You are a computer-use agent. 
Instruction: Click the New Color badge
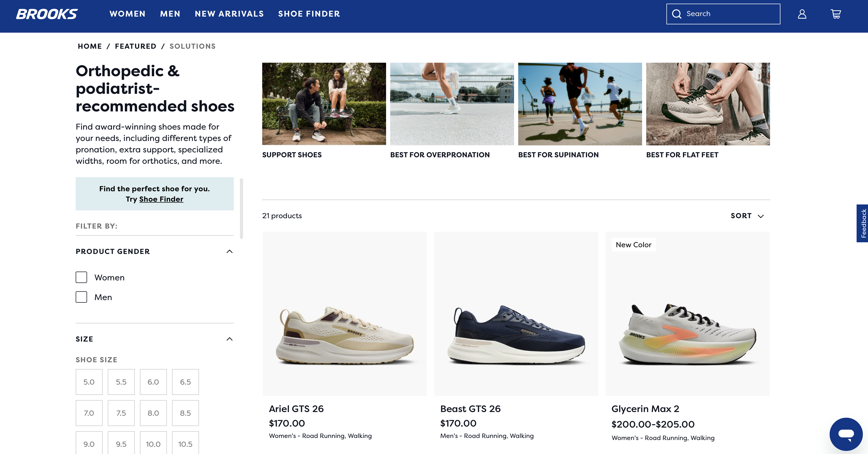click(x=634, y=245)
